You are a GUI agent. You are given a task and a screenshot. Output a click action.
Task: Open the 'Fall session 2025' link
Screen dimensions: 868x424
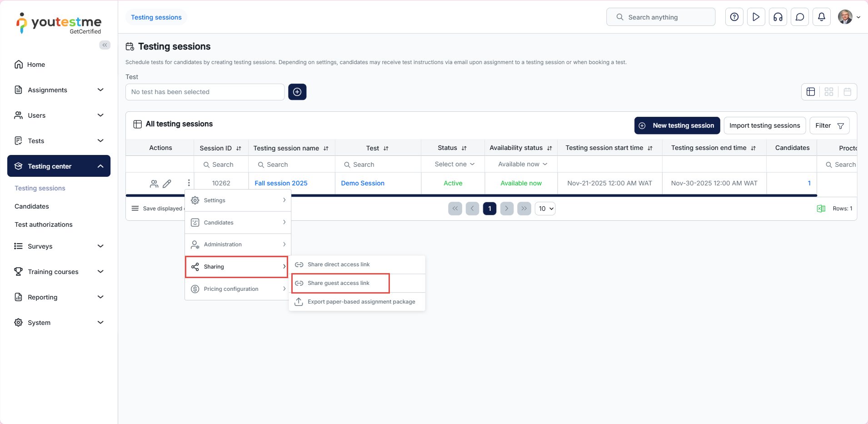point(281,183)
